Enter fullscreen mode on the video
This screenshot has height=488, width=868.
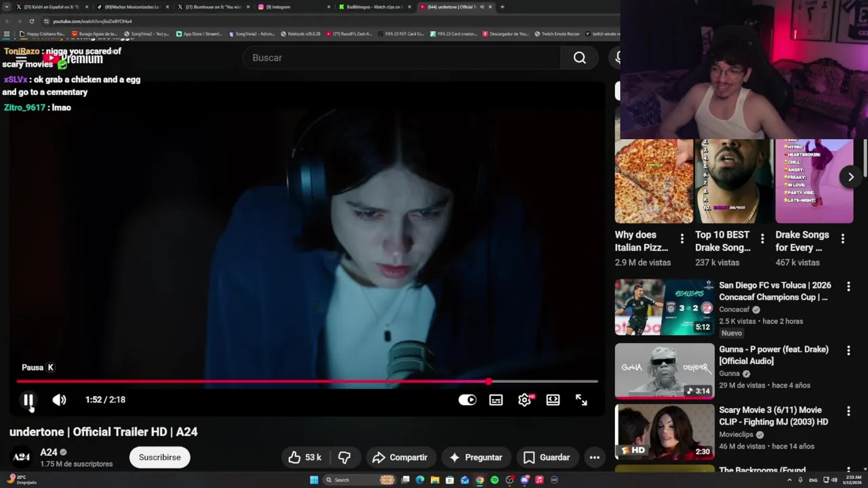pos(581,400)
